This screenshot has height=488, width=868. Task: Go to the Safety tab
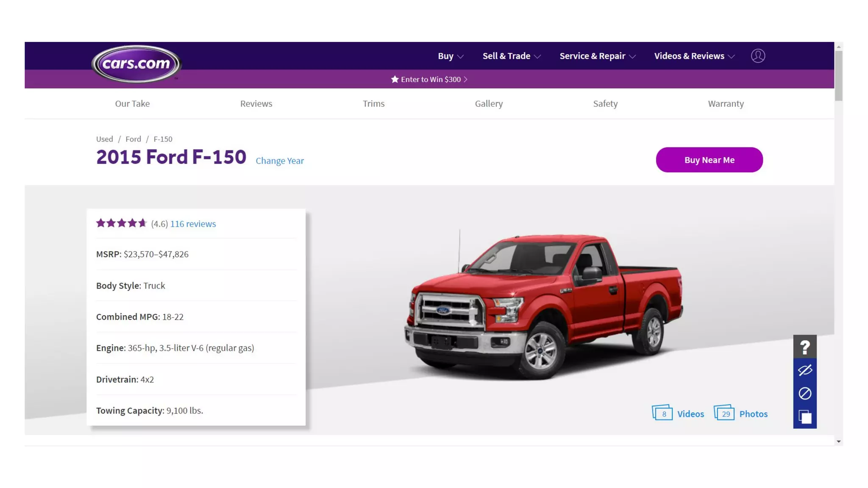605,104
